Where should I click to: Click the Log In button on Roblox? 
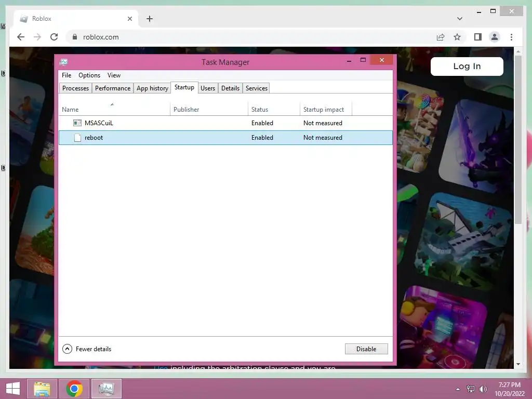click(467, 66)
